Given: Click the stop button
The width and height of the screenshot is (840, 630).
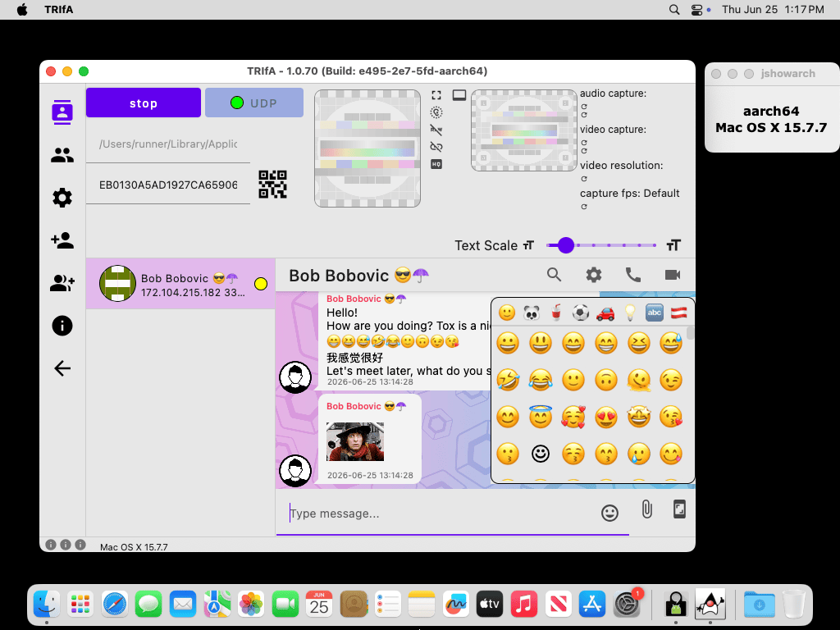Looking at the screenshot, I should 144,103.
